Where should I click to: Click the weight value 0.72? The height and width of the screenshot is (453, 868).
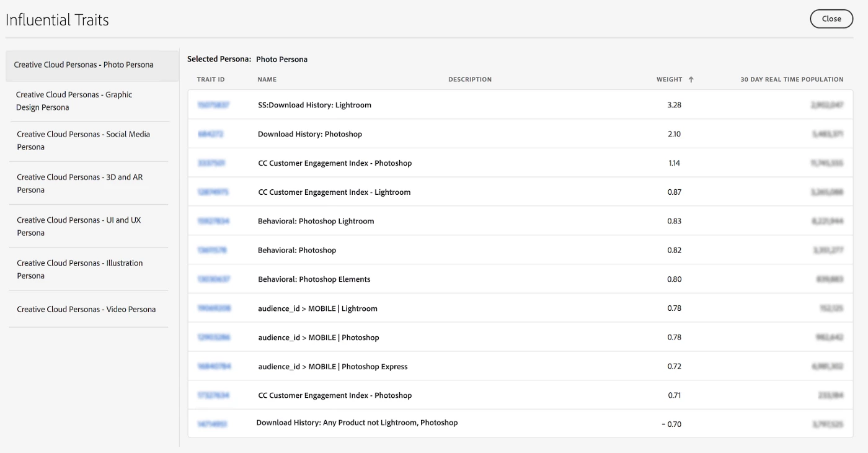tap(674, 366)
